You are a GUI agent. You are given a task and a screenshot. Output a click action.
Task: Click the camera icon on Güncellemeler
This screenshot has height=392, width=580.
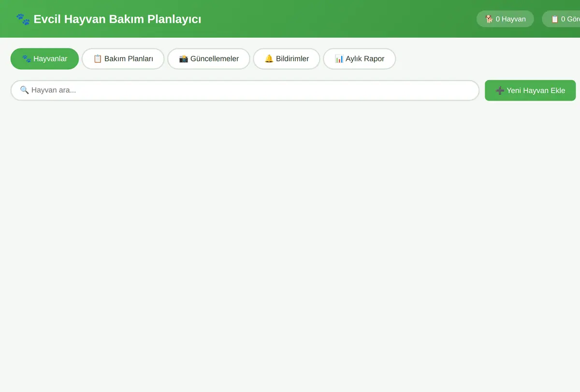(184, 58)
